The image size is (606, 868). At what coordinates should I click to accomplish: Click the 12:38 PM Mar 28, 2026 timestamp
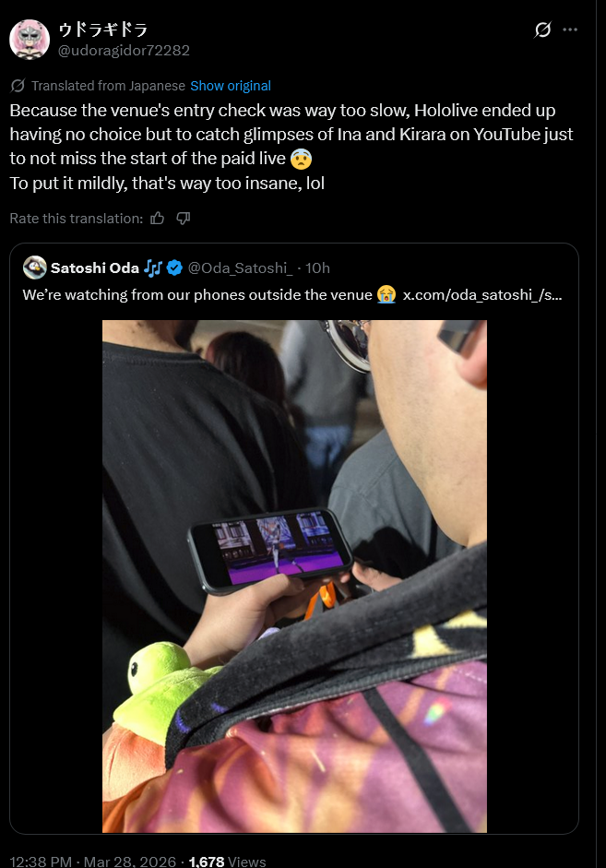click(x=93, y=862)
